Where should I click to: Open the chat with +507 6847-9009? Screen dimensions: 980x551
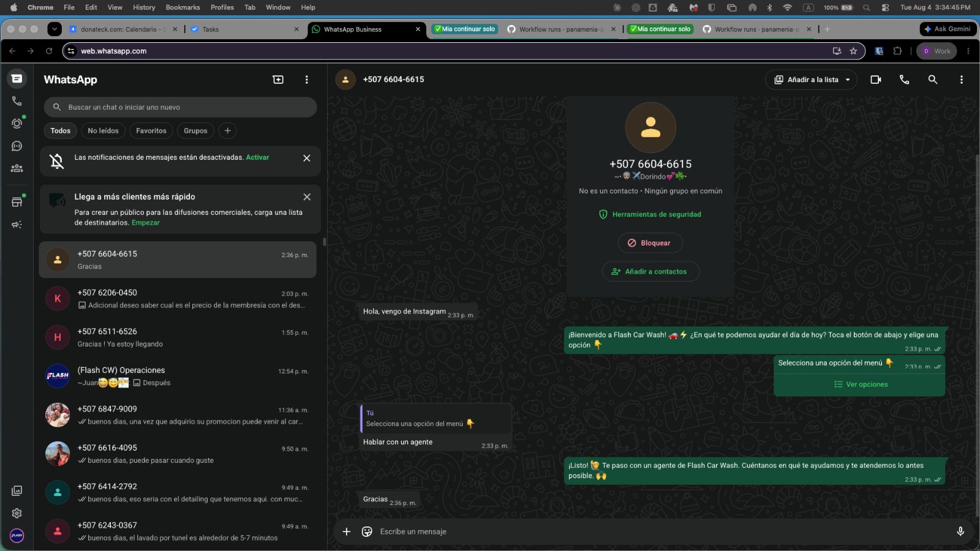click(x=178, y=415)
